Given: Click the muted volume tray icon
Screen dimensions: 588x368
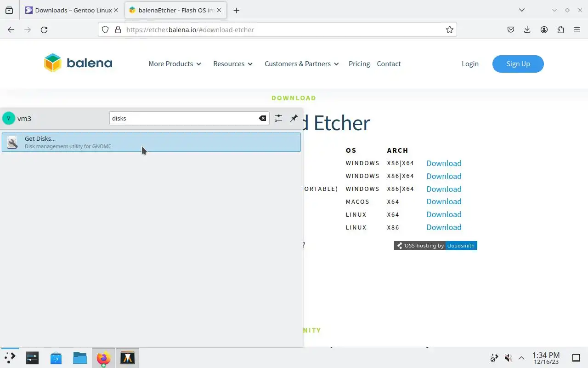Looking at the screenshot, I should point(508,358).
